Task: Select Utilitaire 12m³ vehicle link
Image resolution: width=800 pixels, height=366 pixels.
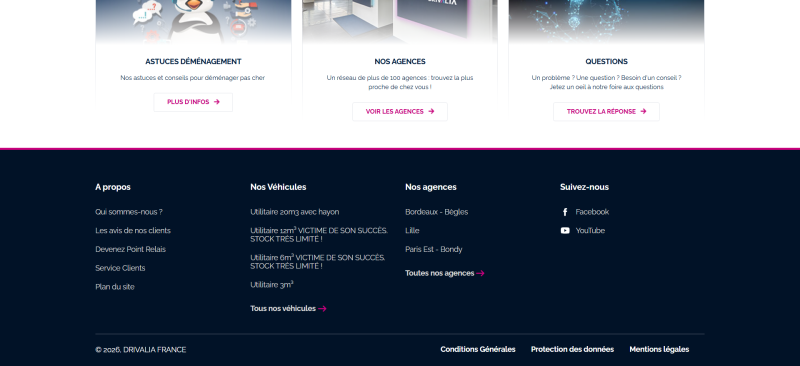Action: click(x=319, y=235)
